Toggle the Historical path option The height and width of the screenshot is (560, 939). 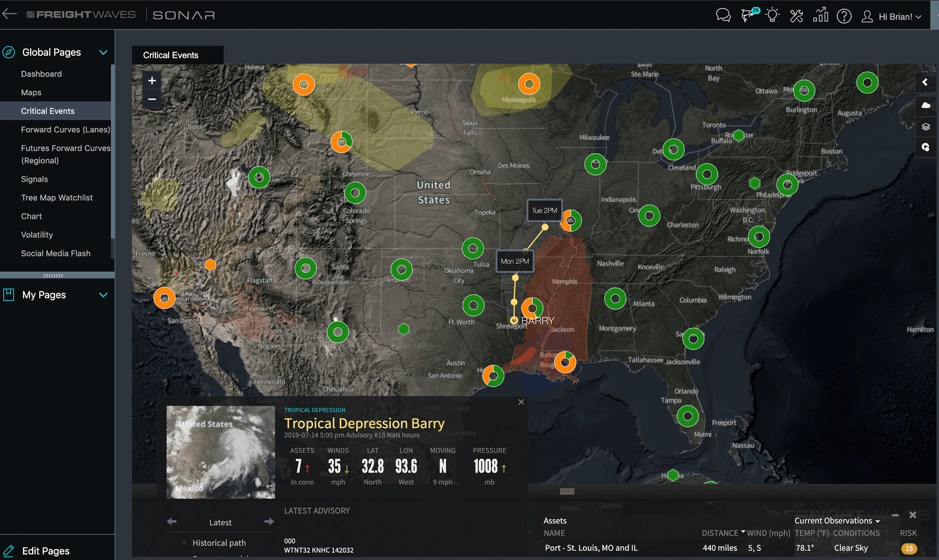[219, 543]
